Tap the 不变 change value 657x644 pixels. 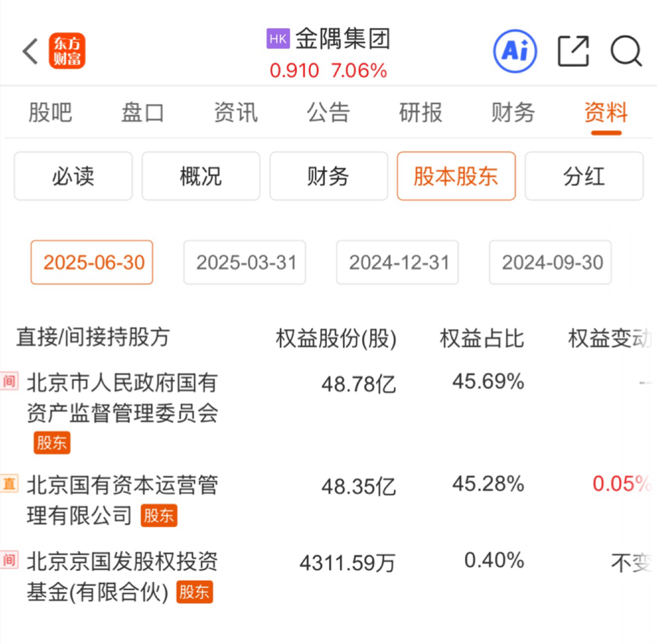pyautogui.click(x=632, y=563)
